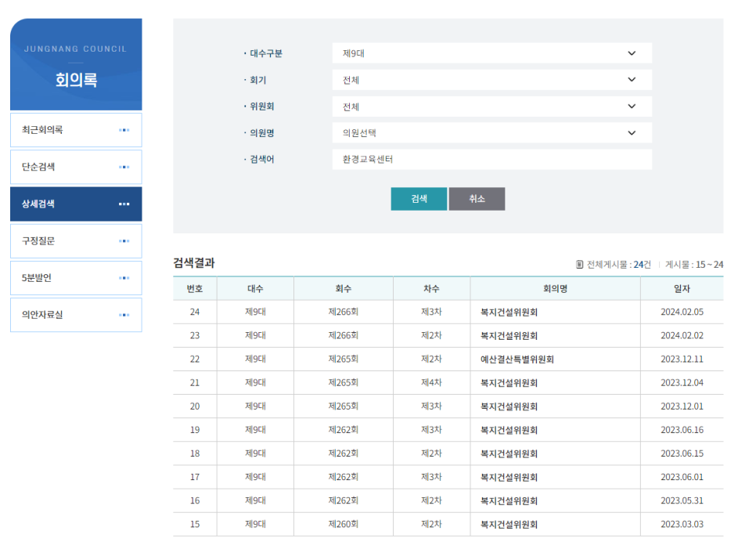The width and height of the screenshot is (756, 549).
Task: Click date 2023.06.16 in the table
Action: pyautogui.click(x=682, y=430)
